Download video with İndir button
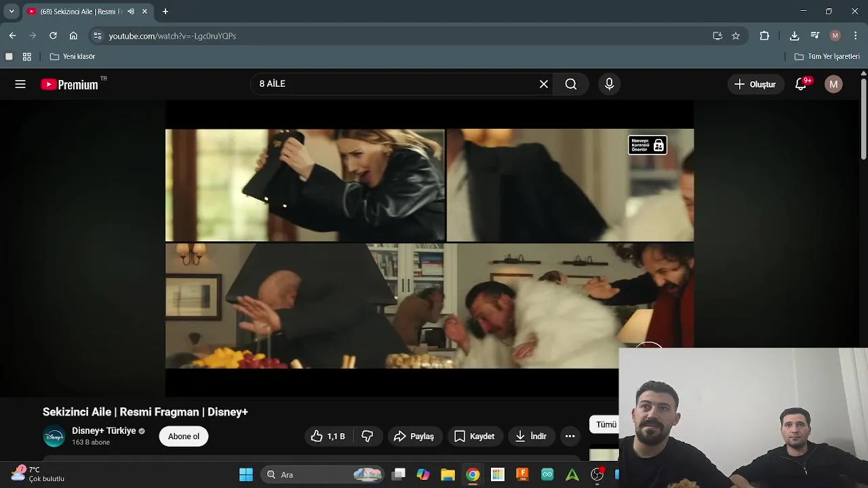The image size is (868, 488). (x=532, y=436)
